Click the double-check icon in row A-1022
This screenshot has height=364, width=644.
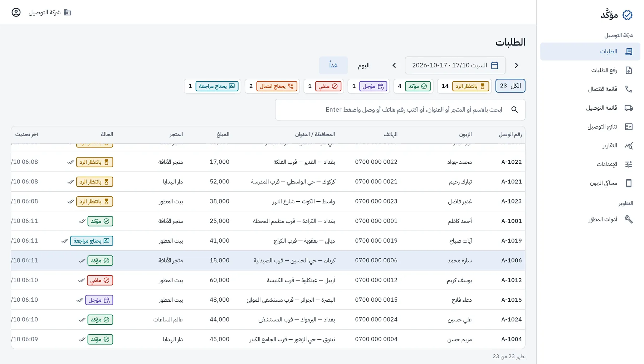coord(71,162)
